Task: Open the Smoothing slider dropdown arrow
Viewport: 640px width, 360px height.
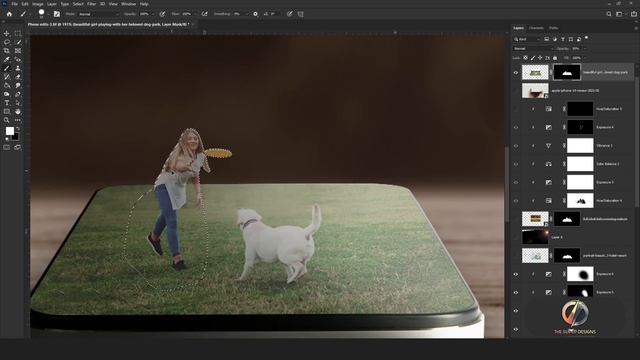Action: (247, 14)
